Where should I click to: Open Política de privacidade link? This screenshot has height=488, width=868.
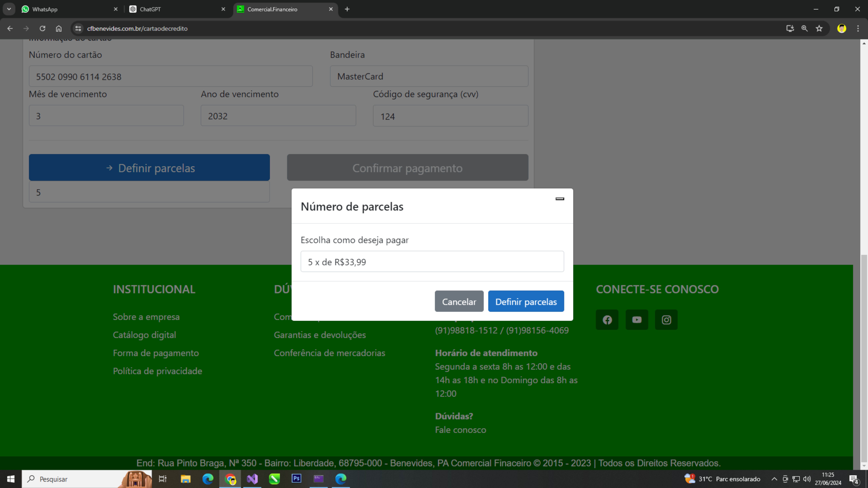click(157, 371)
